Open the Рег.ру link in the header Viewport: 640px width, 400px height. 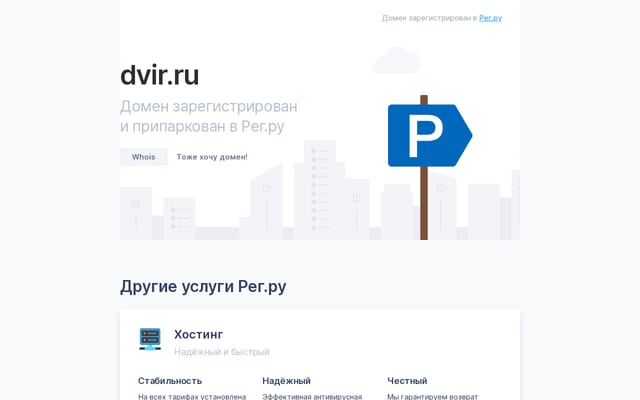(x=490, y=18)
